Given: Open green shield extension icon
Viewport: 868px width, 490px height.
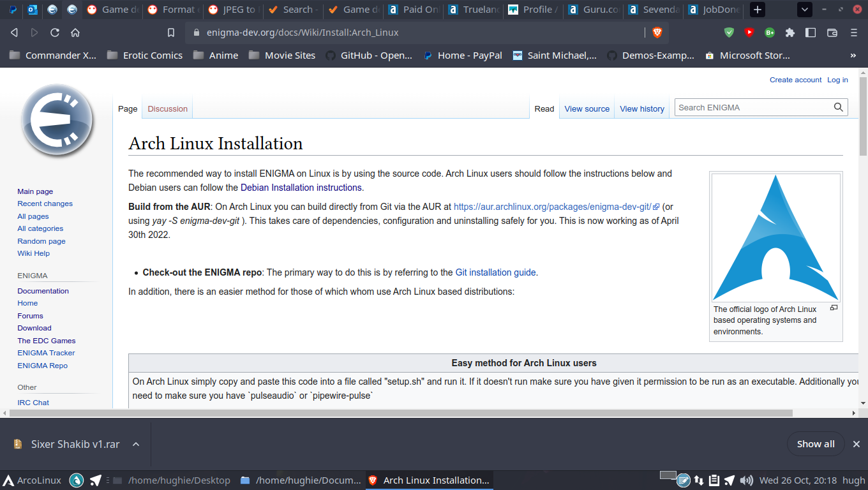Looking at the screenshot, I should coord(729,33).
